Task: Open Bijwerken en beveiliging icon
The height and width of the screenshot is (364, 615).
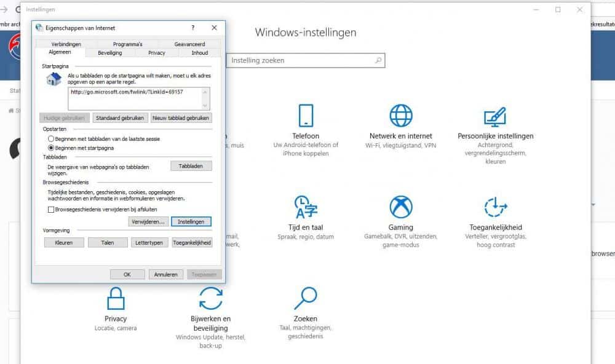Action: coord(210,298)
